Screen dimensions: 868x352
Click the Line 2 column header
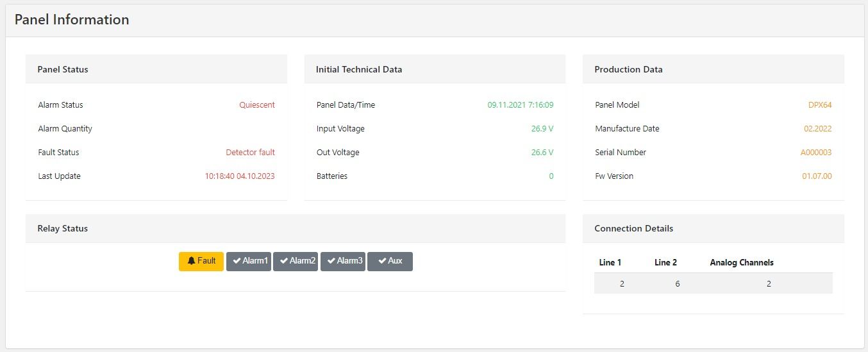click(x=666, y=262)
